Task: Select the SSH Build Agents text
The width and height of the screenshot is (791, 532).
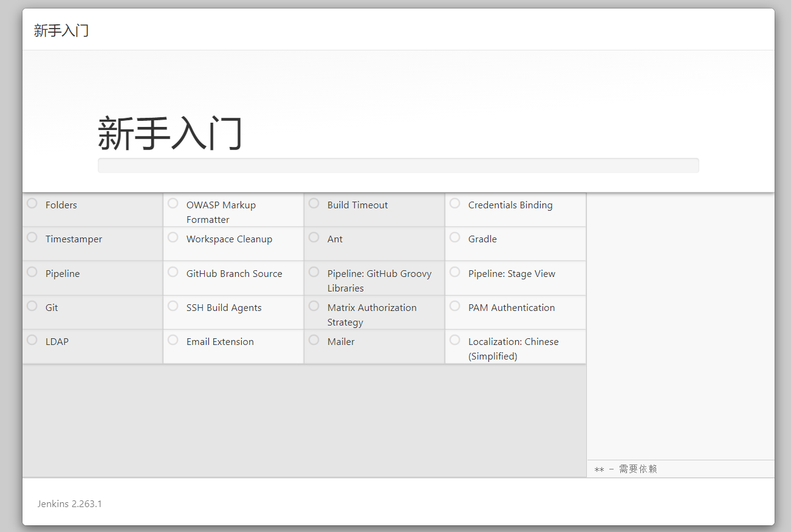Action: coord(224,308)
